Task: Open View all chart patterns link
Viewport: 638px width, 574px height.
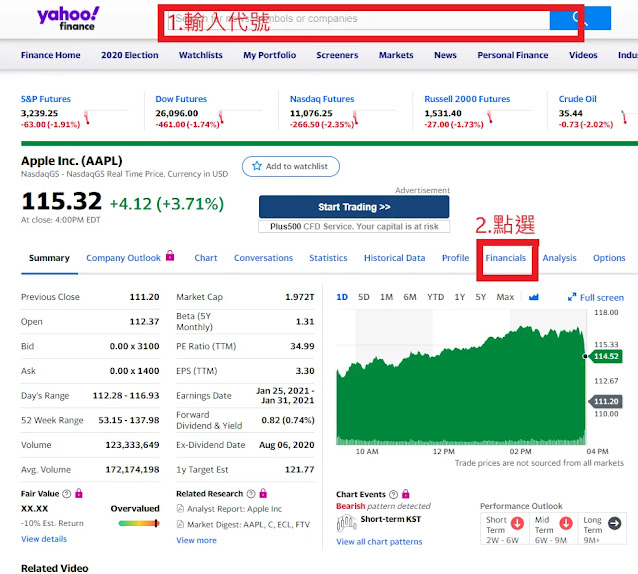Action: [x=379, y=542]
